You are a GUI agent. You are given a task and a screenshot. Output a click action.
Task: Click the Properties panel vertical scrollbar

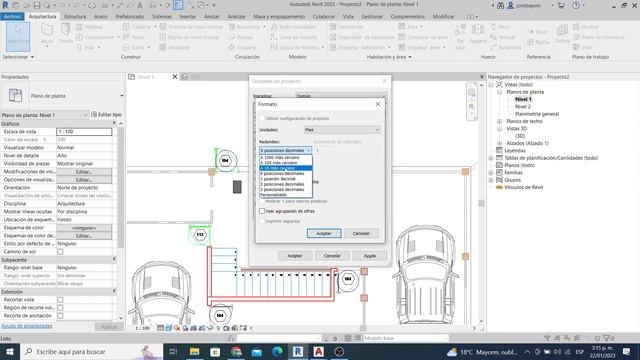point(120,188)
